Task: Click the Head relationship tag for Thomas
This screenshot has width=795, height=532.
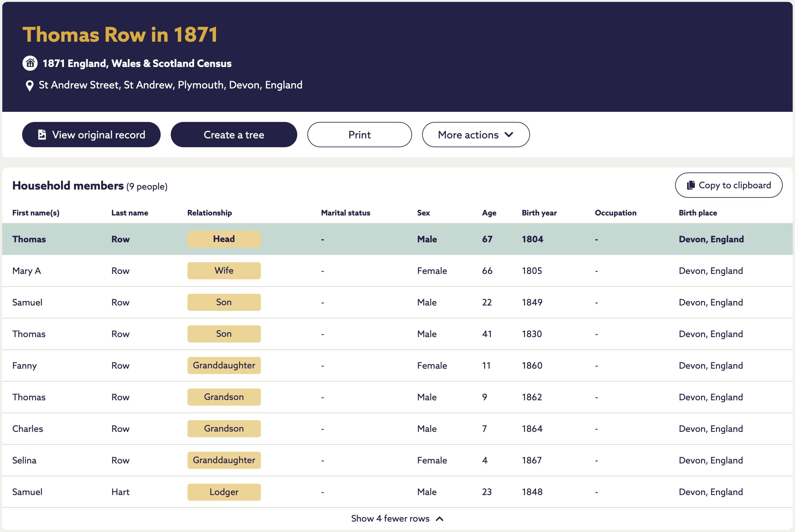Action: 224,239
